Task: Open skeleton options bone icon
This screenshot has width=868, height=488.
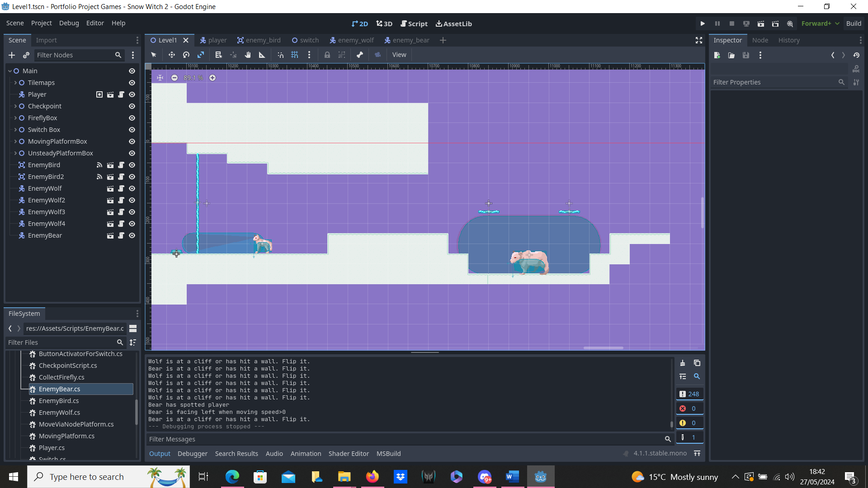Action: (360, 55)
